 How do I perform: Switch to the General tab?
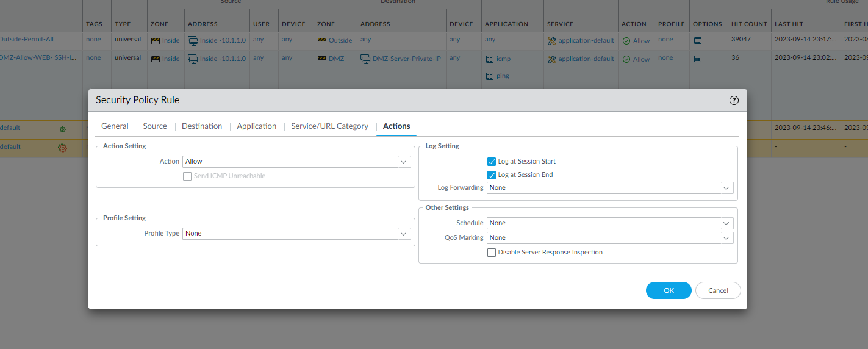[115, 126]
